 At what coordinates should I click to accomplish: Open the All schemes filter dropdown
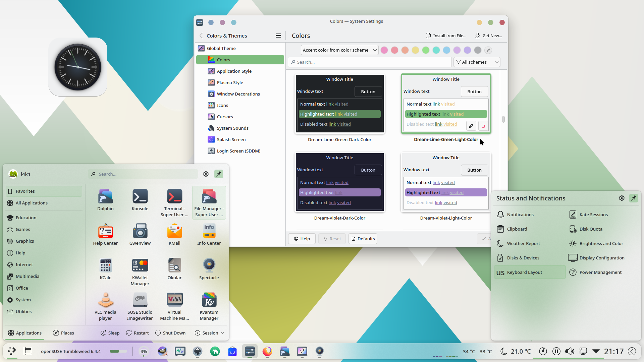coord(477,62)
